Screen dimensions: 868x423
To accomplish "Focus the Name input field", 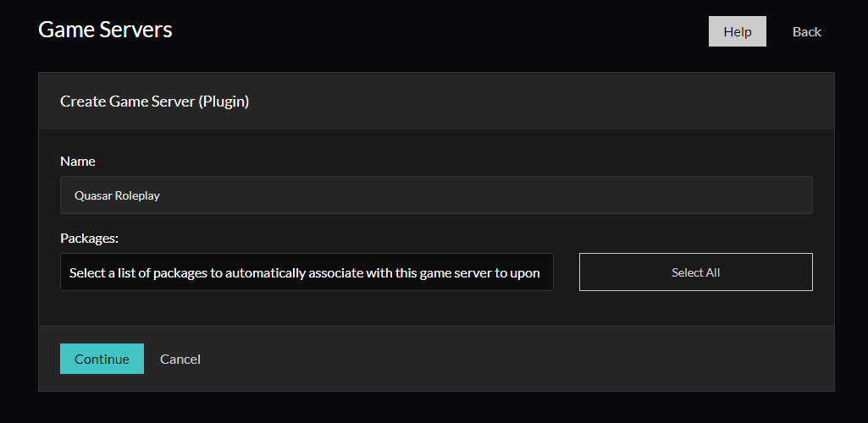I will pos(436,195).
